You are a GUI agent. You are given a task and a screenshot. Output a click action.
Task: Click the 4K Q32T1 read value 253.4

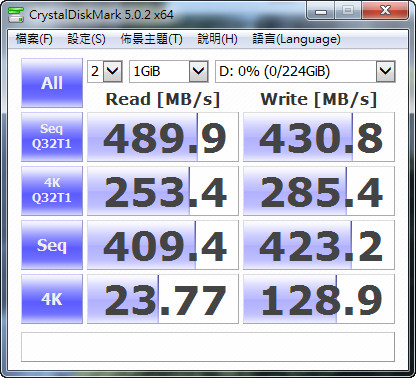pos(163,191)
